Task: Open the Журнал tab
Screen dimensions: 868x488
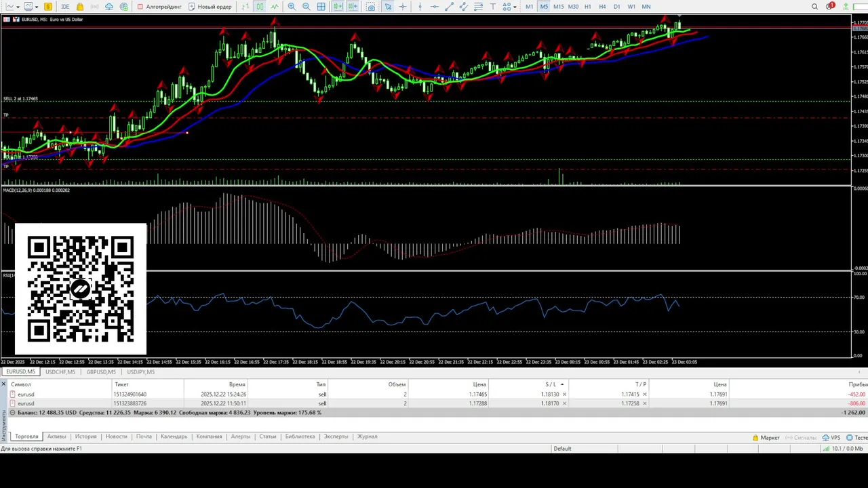Action: 367,436
